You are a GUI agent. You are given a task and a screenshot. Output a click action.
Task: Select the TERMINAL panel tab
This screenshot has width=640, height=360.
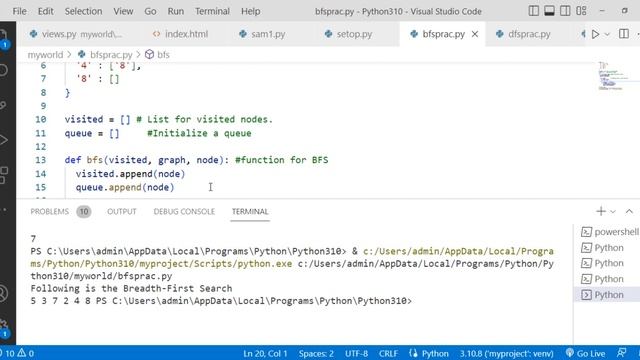point(250,211)
